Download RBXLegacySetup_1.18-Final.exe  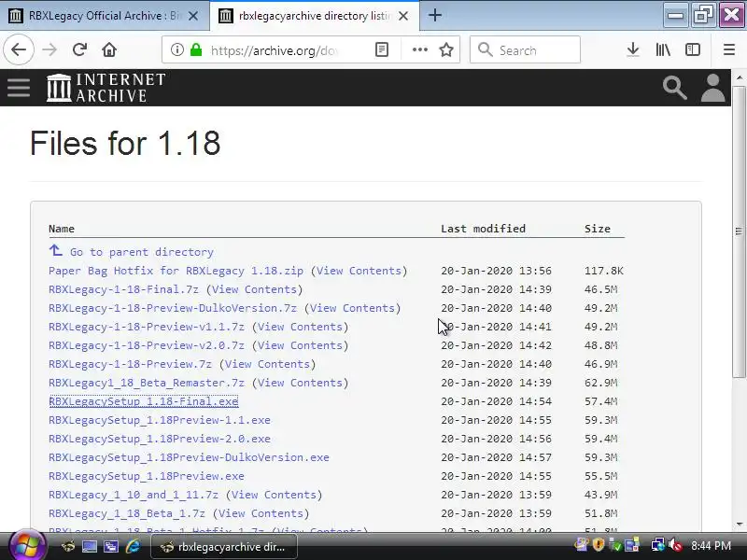144,401
